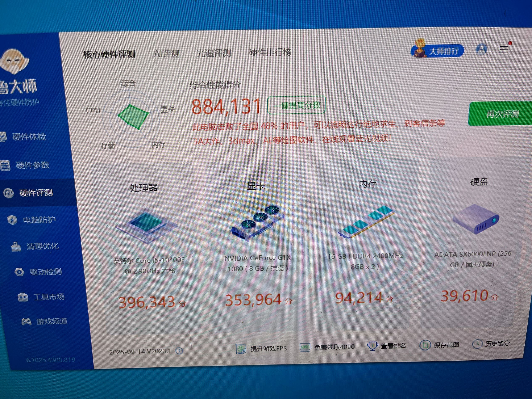Click the 6.1025.4300.819 build number
This screenshot has height=399, width=532.
coord(50,360)
